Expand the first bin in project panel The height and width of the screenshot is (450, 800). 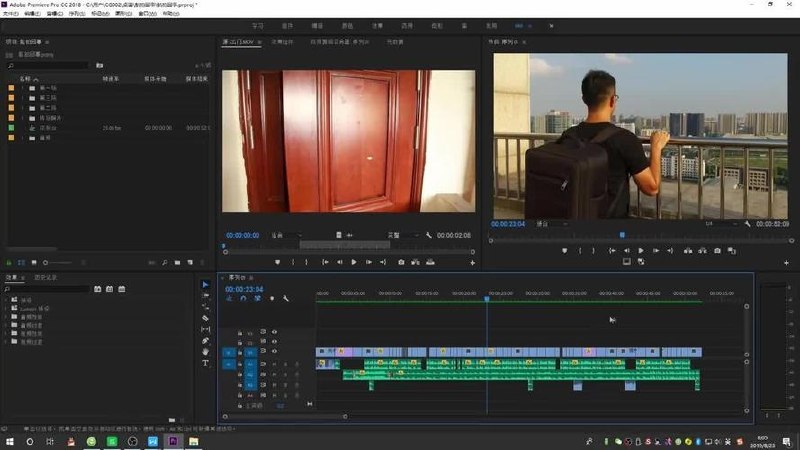[22, 88]
